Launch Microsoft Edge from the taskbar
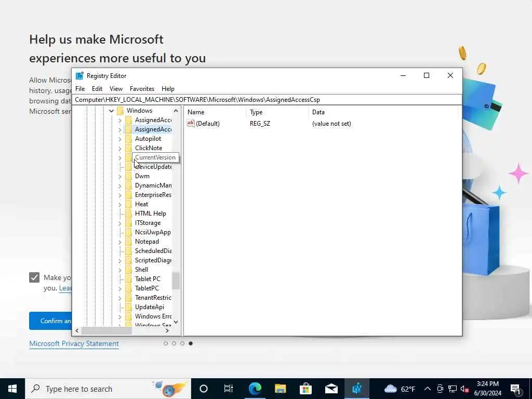 [255, 389]
